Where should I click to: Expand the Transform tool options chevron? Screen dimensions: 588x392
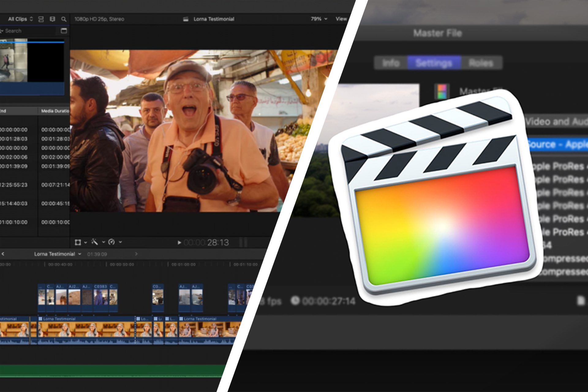(85, 242)
